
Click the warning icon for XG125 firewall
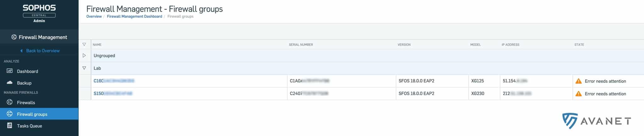pos(578,81)
